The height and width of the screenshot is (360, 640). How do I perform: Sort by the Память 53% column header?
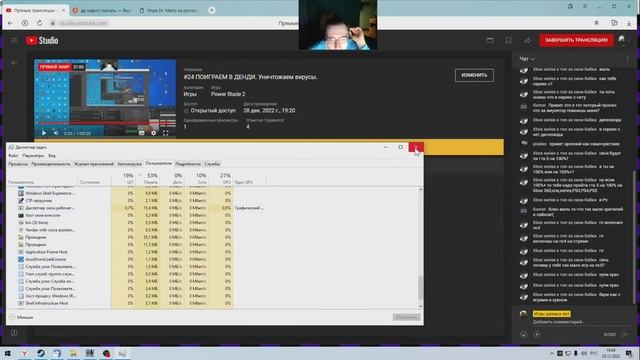(x=148, y=178)
